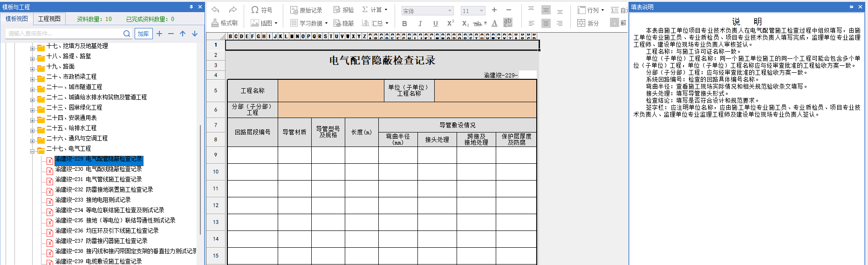The height and width of the screenshot is (265, 868).
Task: Switch to the 工程视图 tab
Action: point(49,19)
